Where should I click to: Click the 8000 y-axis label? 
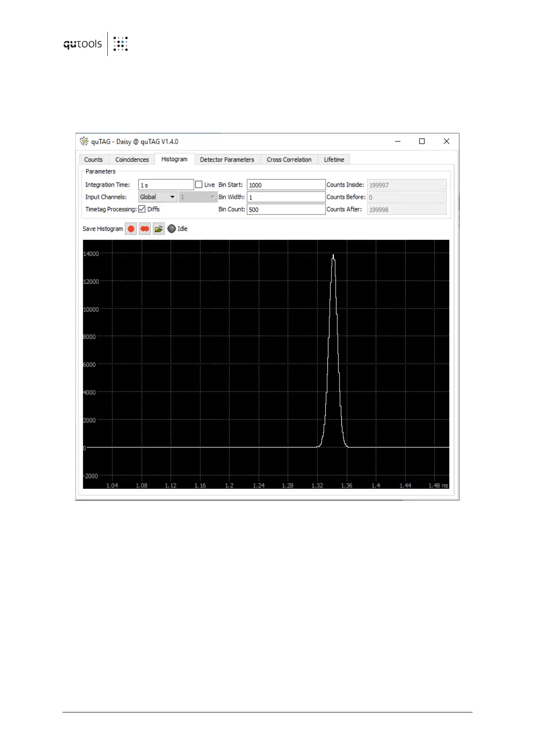click(x=90, y=337)
